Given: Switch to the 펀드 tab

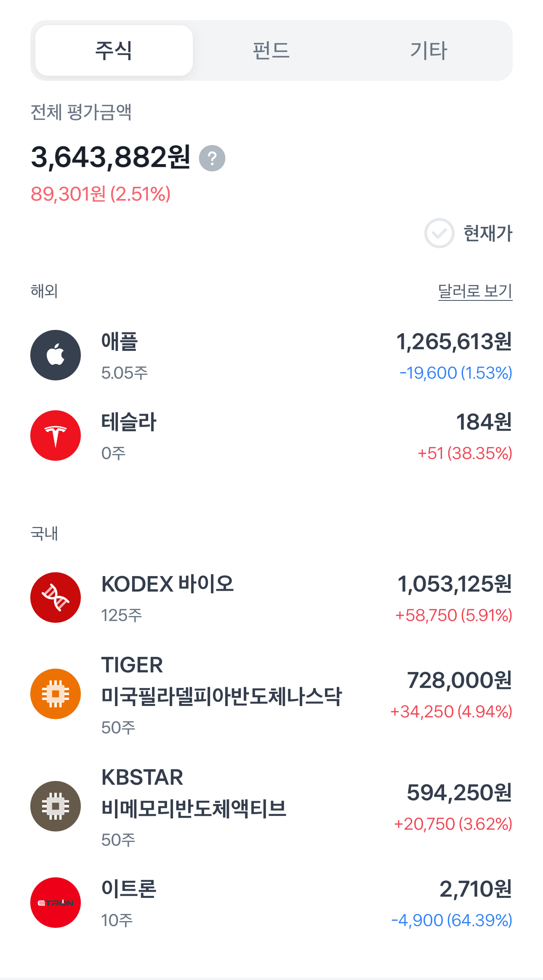Looking at the screenshot, I should point(271,50).
